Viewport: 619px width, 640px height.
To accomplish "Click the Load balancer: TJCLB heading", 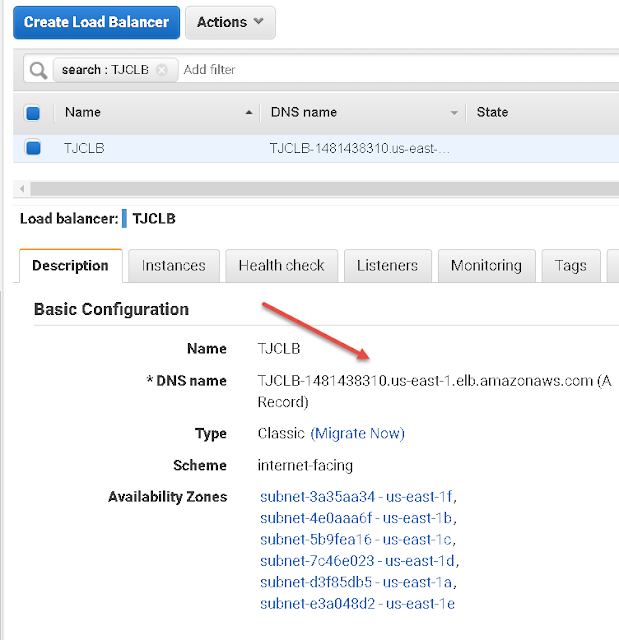I will point(98,219).
